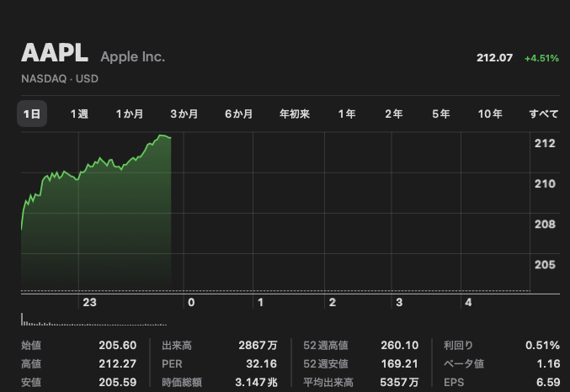Select the 5年 range tab
The width and height of the screenshot is (570, 392).
click(x=441, y=114)
